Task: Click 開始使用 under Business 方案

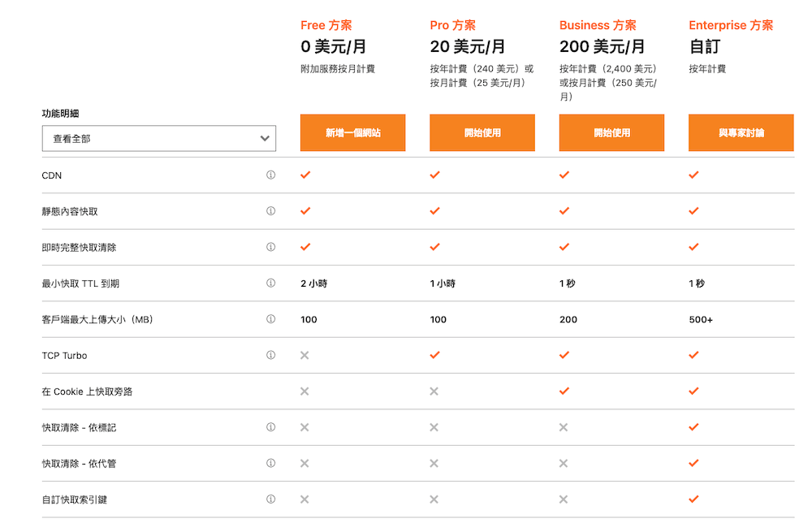Action: tap(611, 132)
